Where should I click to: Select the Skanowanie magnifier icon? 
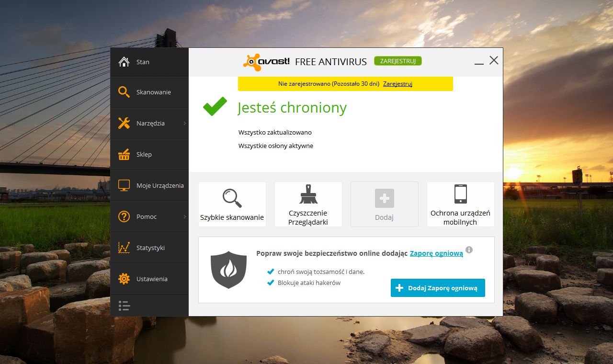[124, 92]
